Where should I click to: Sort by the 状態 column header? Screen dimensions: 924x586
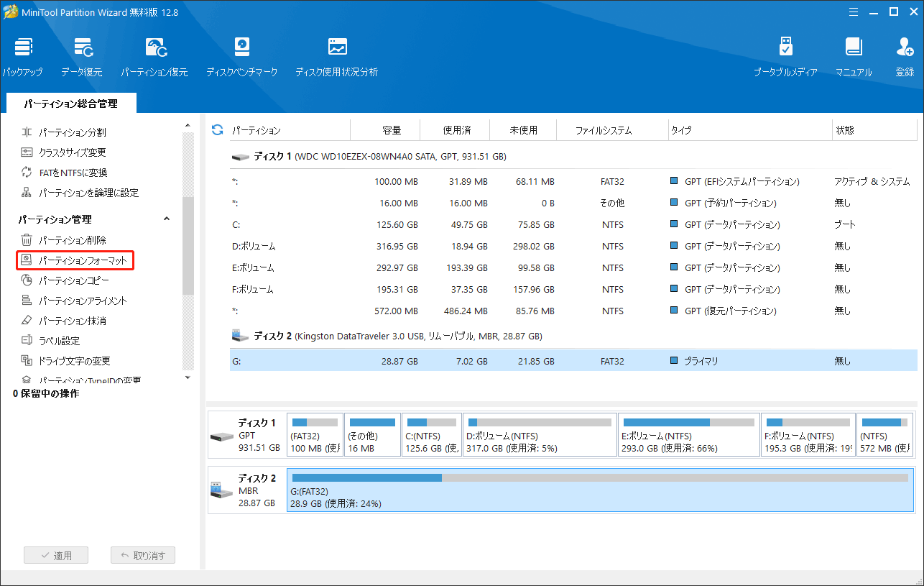(874, 130)
